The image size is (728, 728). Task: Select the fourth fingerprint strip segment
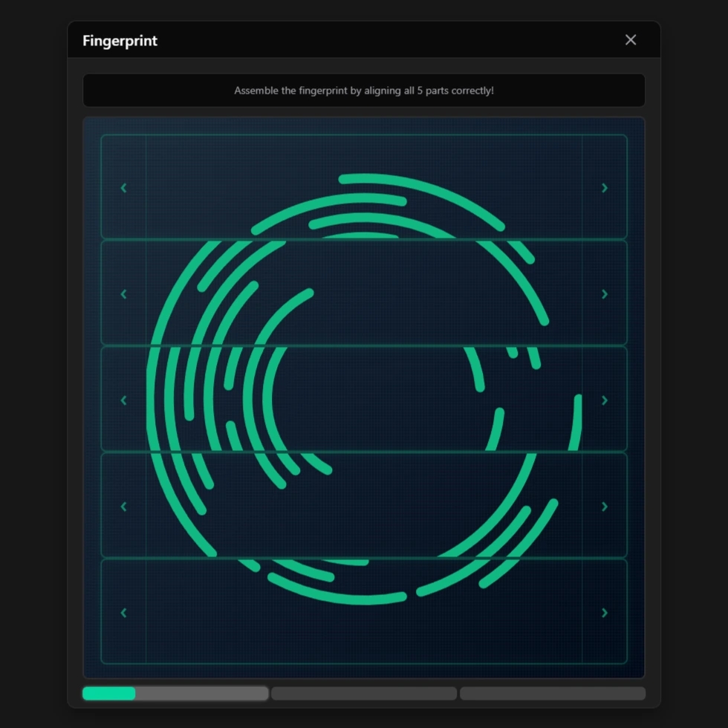pos(364,505)
